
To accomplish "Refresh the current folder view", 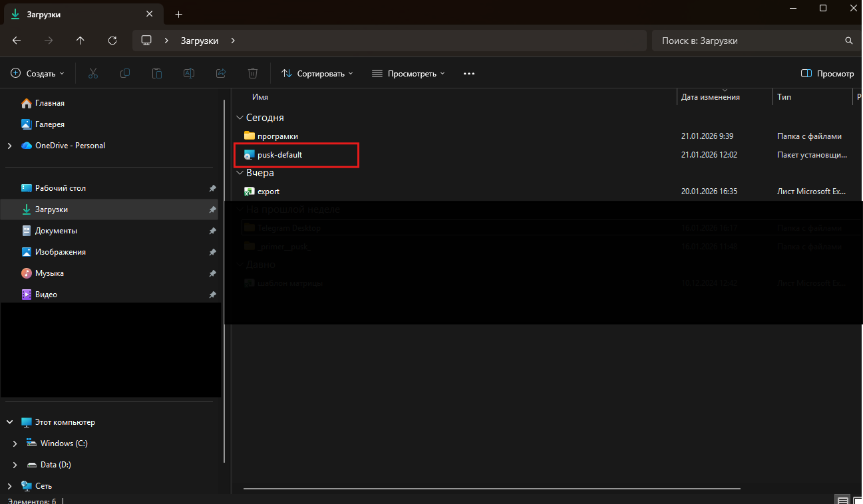I will pos(112,41).
